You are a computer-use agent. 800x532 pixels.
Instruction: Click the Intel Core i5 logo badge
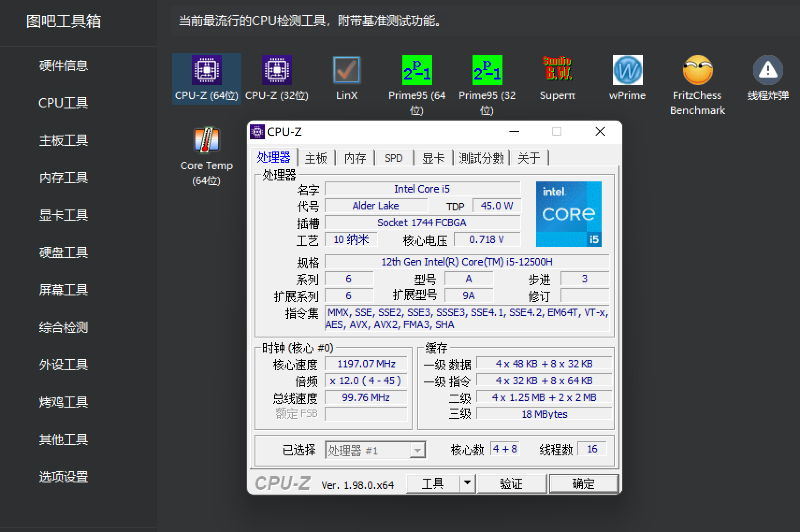click(568, 214)
